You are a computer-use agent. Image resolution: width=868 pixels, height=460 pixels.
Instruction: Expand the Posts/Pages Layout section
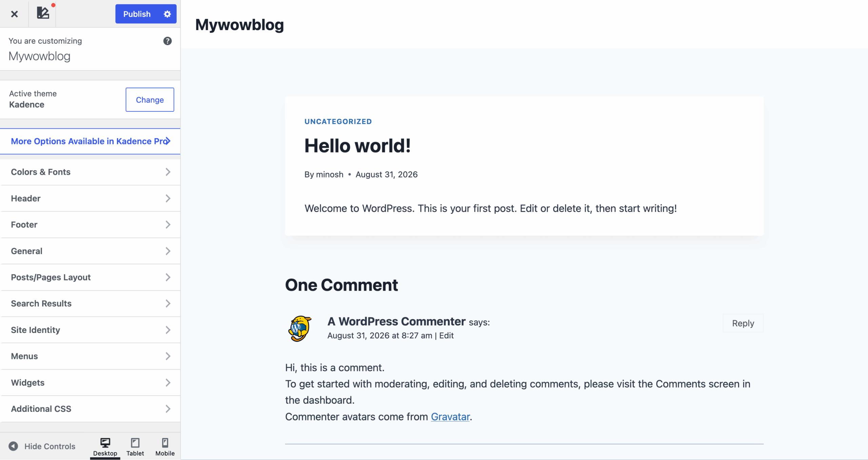(90, 277)
